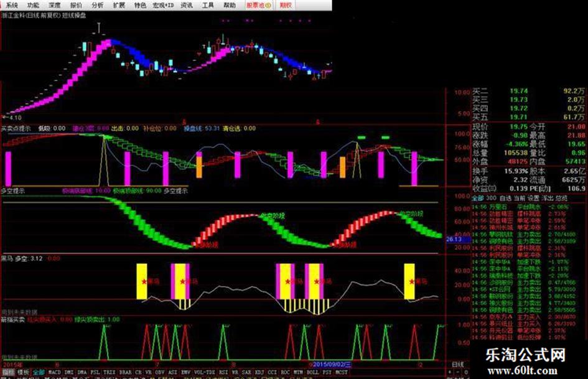Switch indicator to WR

pos(235,372)
